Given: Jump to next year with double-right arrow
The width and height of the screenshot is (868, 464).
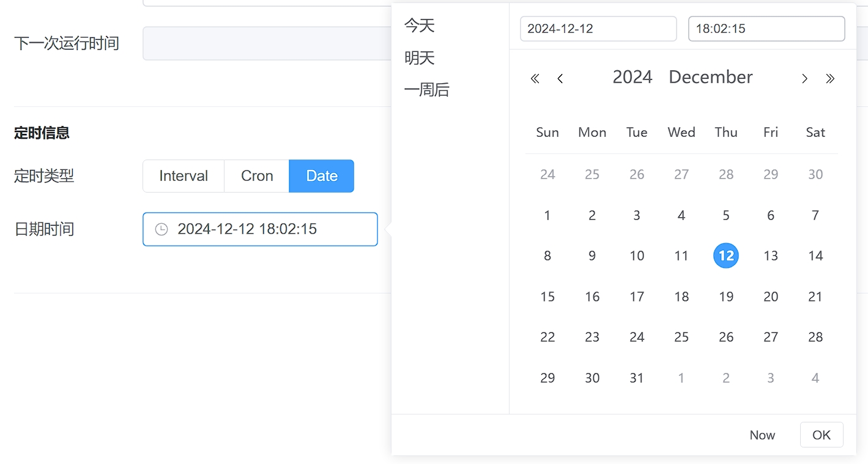Looking at the screenshot, I should (x=830, y=78).
